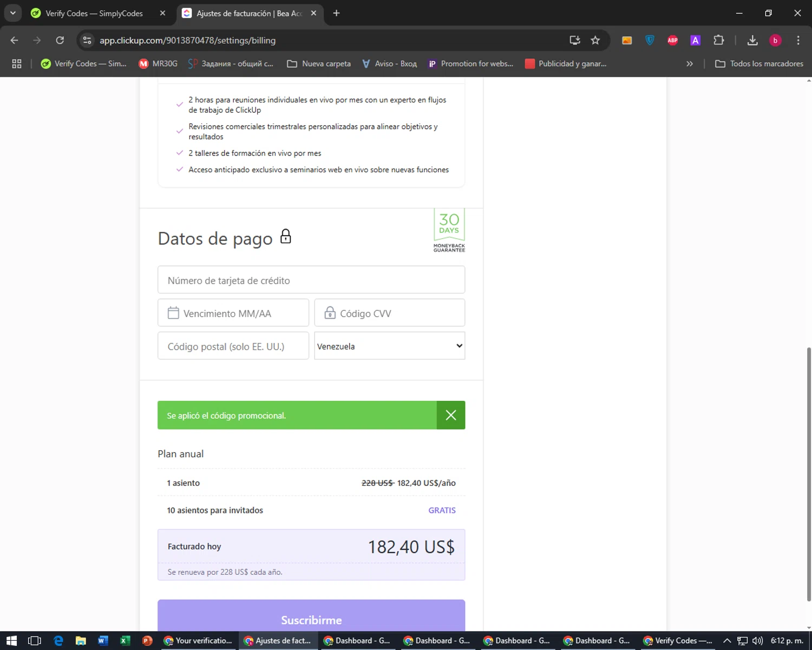Open Excel from the taskbar
The image size is (812, 650).
pyautogui.click(x=125, y=641)
